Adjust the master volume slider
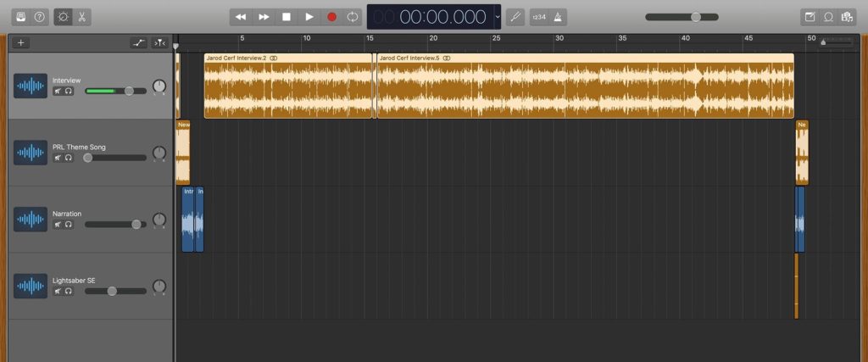Image resolution: width=868 pixels, height=362 pixels. click(x=695, y=17)
